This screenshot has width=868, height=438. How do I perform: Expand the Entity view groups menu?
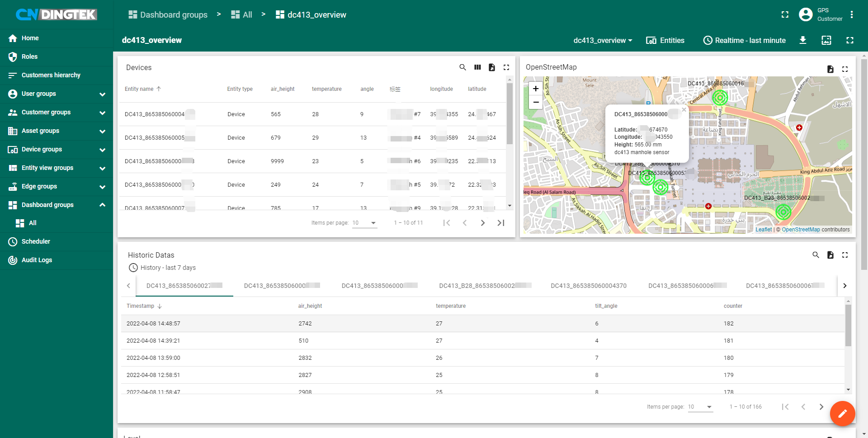coord(57,168)
